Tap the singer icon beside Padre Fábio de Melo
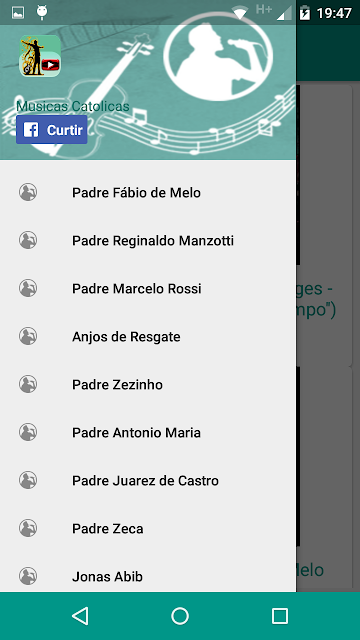Image resolution: width=360 pixels, height=640 pixels. (x=28, y=192)
